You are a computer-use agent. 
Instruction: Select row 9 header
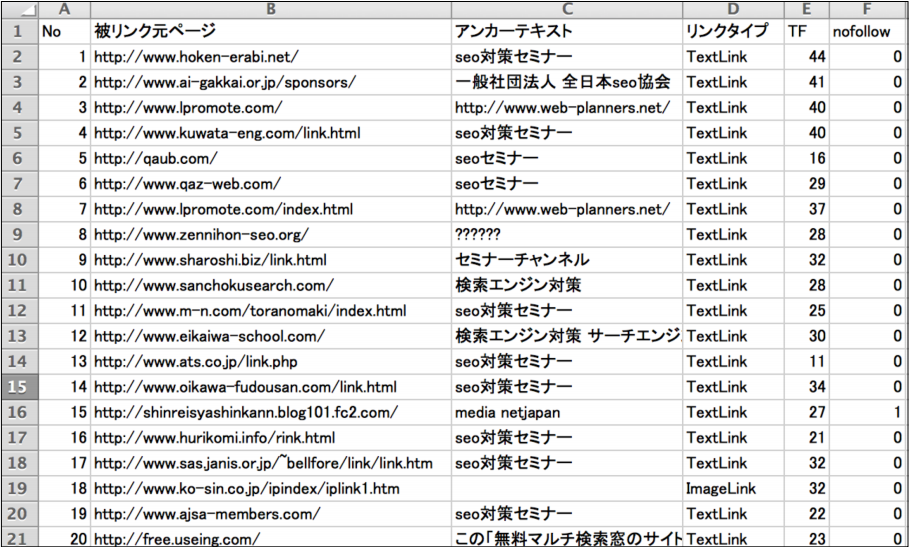coord(20,234)
